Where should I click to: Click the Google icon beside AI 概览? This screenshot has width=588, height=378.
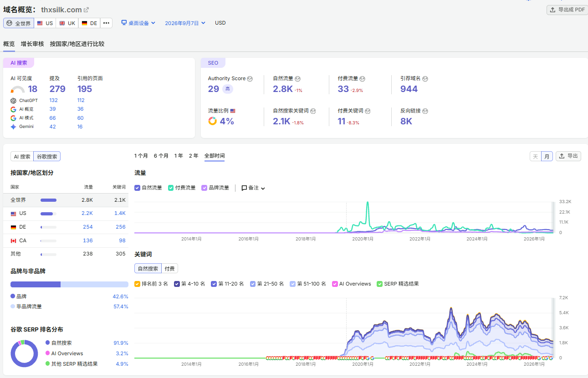(x=13, y=109)
